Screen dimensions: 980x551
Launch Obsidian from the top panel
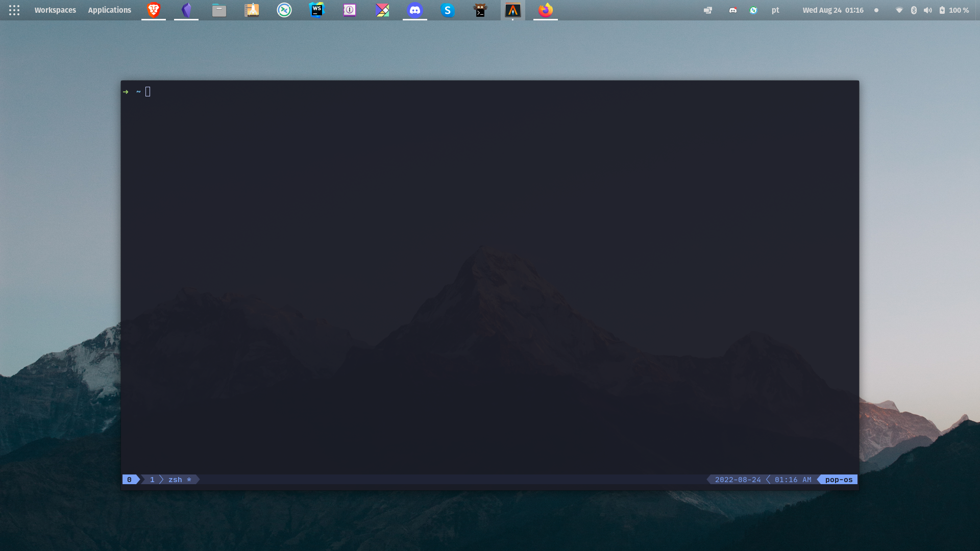[186, 10]
